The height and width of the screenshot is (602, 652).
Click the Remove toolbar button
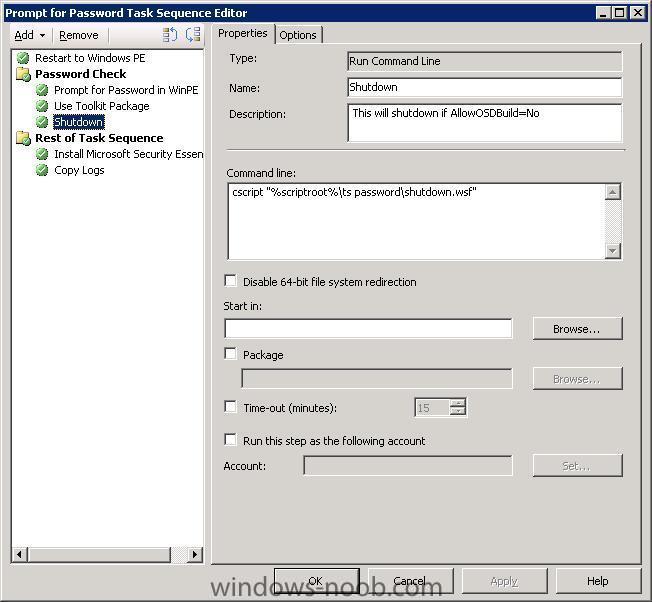(x=79, y=35)
